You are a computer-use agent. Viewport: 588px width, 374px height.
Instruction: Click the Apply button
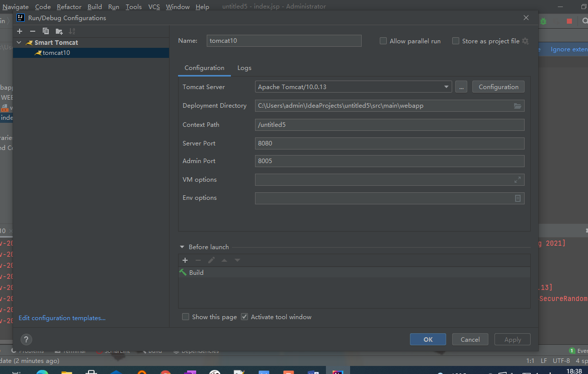(513, 339)
